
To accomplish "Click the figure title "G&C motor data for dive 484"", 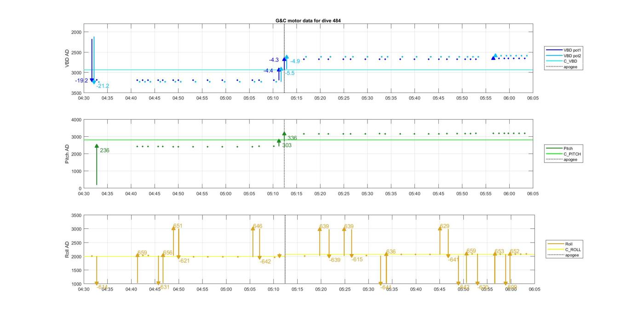I will click(308, 21).
